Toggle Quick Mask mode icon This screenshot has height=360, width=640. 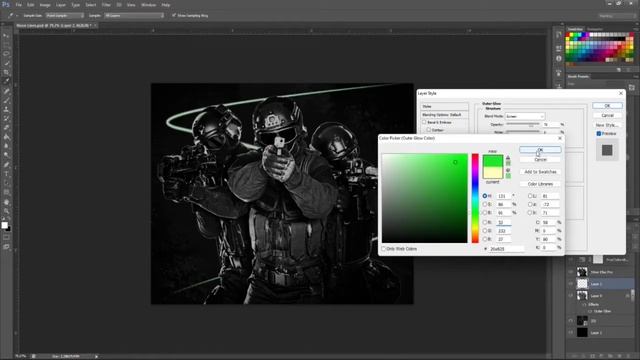point(6,238)
